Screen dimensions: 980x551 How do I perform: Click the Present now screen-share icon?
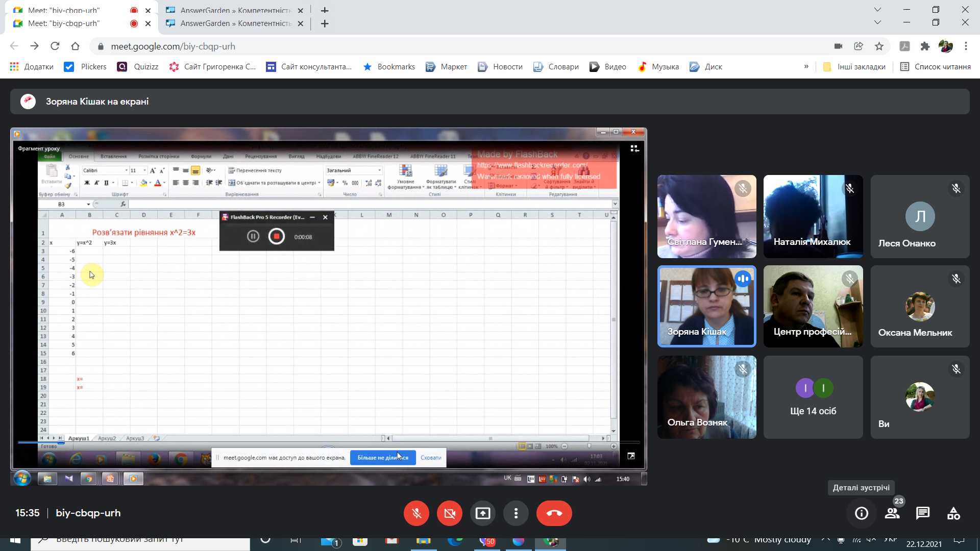(x=482, y=513)
